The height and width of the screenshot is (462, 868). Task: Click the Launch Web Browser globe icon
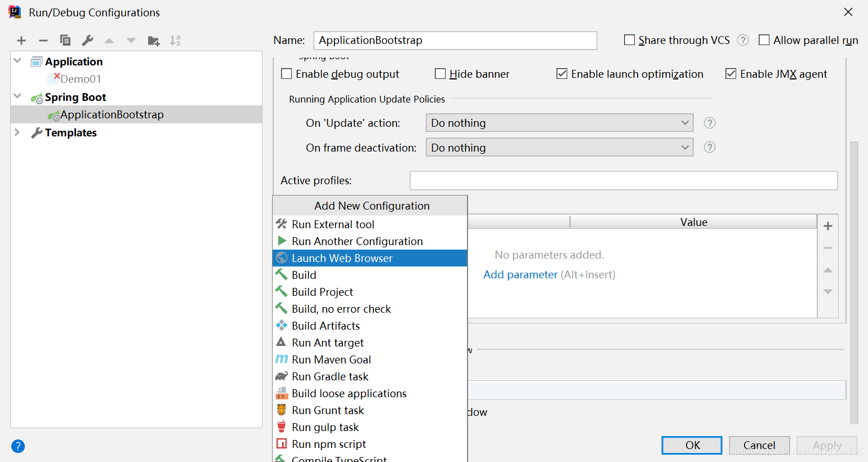(x=282, y=258)
